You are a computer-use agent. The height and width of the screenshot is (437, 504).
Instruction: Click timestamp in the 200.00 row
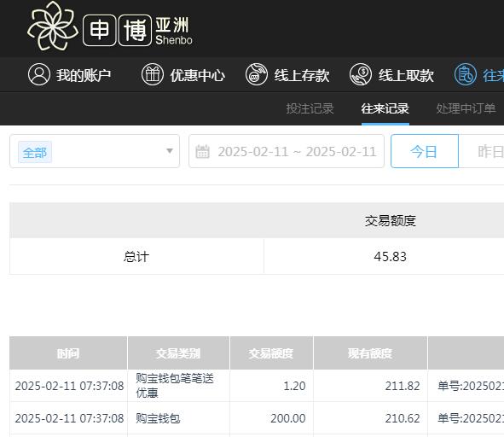(x=69, y=418)
